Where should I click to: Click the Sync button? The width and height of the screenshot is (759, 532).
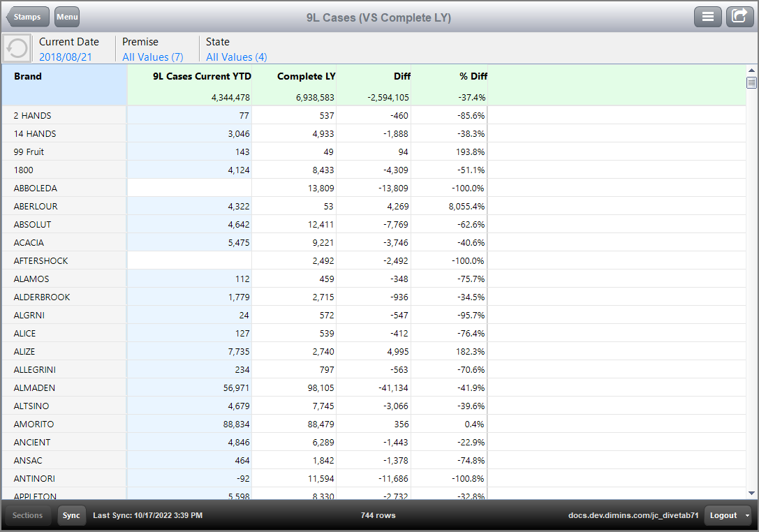click(x=71, y=515)
